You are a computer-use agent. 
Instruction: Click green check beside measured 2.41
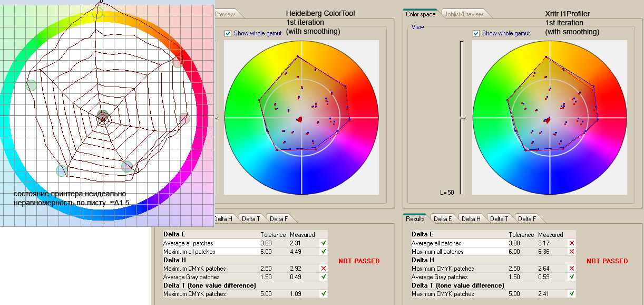click(572, 294)
